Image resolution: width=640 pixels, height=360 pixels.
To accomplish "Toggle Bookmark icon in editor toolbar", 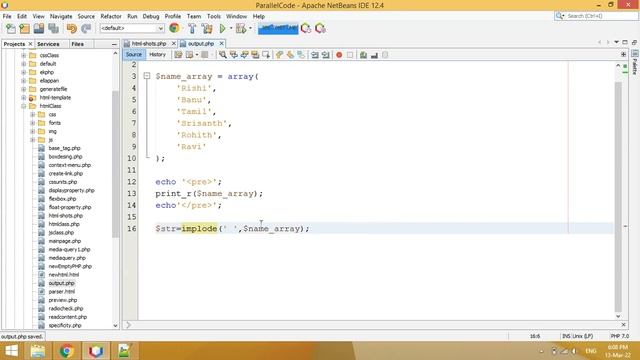I will click(x=301, y=55).
